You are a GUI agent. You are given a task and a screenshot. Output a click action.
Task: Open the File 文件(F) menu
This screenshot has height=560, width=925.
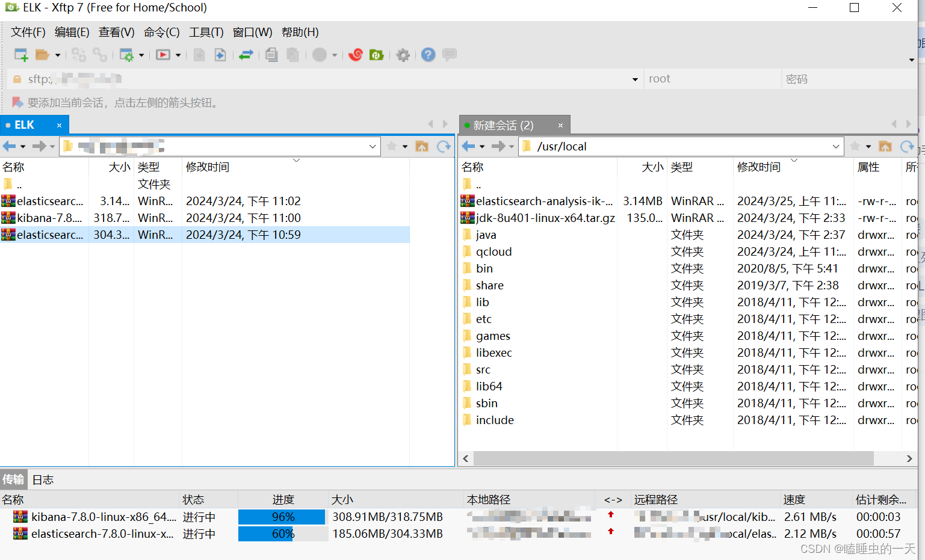(28, 32)
